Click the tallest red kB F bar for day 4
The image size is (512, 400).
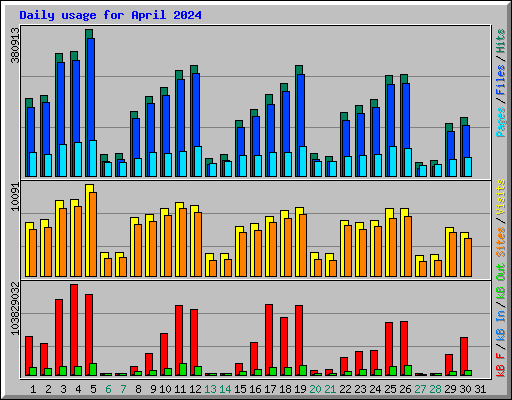74,330
